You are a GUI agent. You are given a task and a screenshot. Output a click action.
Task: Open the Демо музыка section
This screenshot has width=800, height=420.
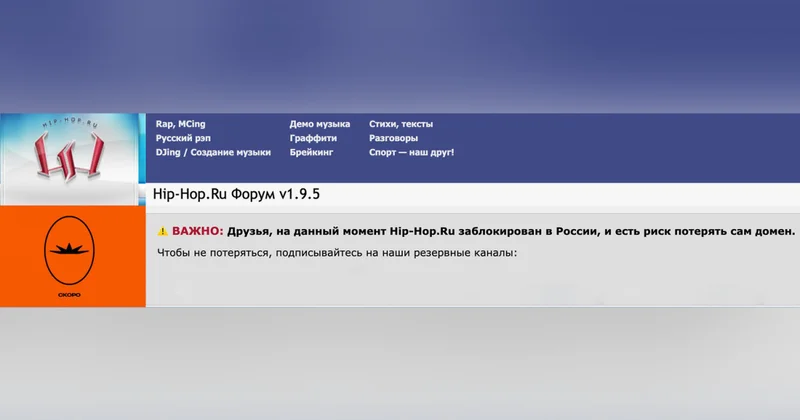(x=320, y=124)
